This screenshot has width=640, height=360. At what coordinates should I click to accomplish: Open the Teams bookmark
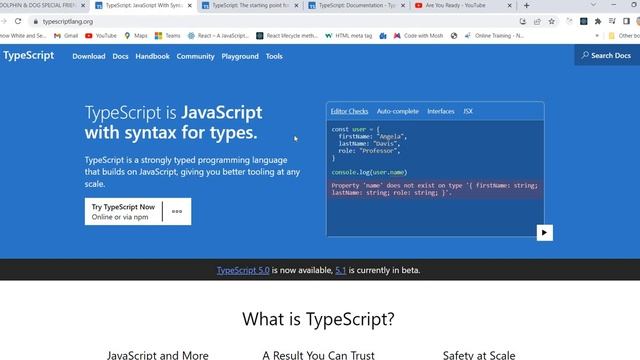coord(168,36)
